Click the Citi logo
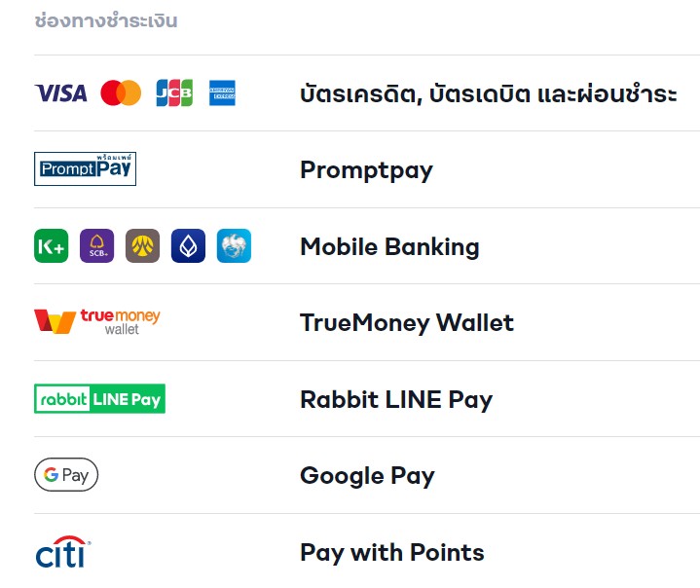Screen dimensions: 700x588 click(x=62, y=552)
